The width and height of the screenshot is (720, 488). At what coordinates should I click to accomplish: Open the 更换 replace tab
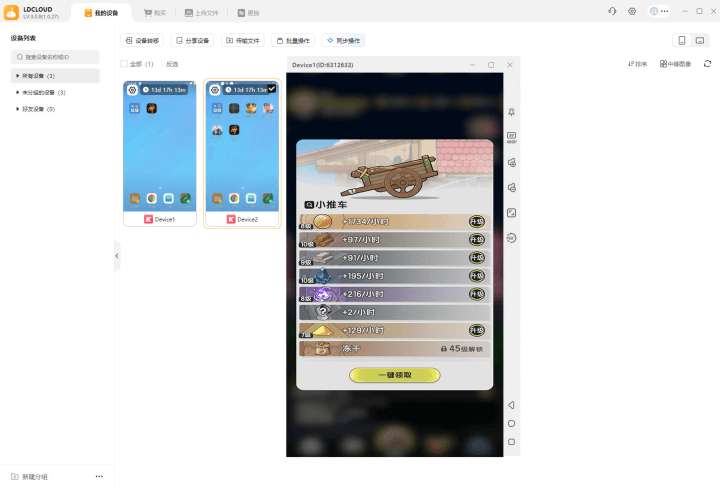(x=248, y=13)
